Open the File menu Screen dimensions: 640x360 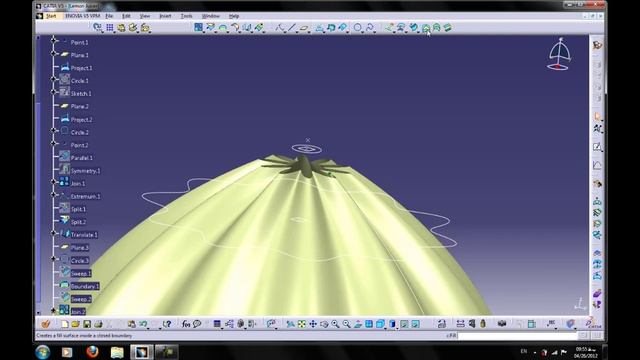click(x=109, y=16)
